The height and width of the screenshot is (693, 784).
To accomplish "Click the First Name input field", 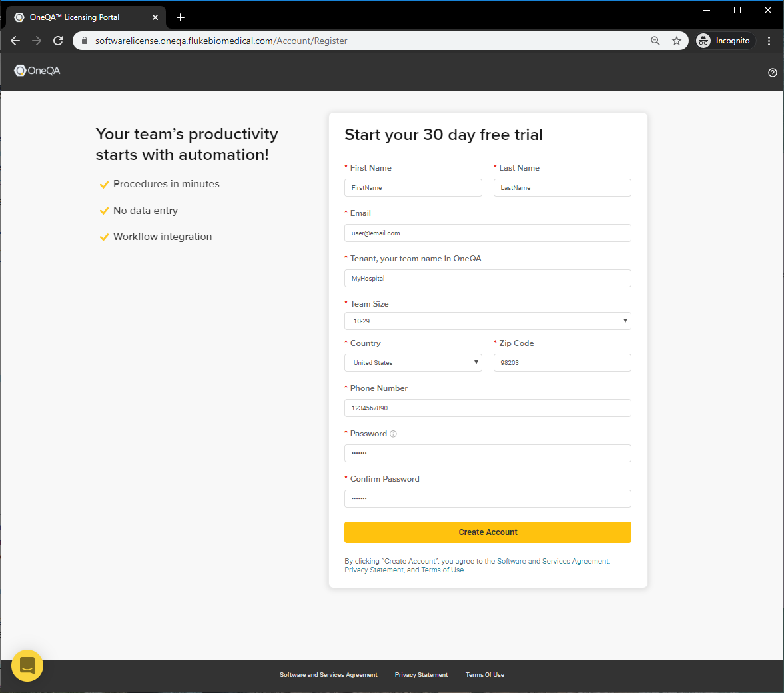I will pyautogui.click(x=413, y=188).
